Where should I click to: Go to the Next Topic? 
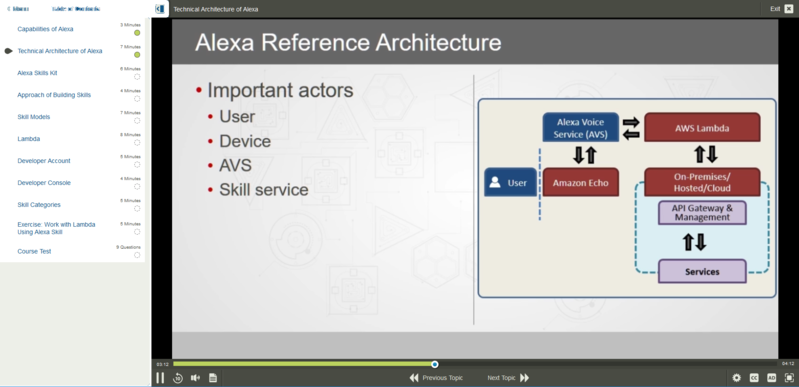(508, 378)
